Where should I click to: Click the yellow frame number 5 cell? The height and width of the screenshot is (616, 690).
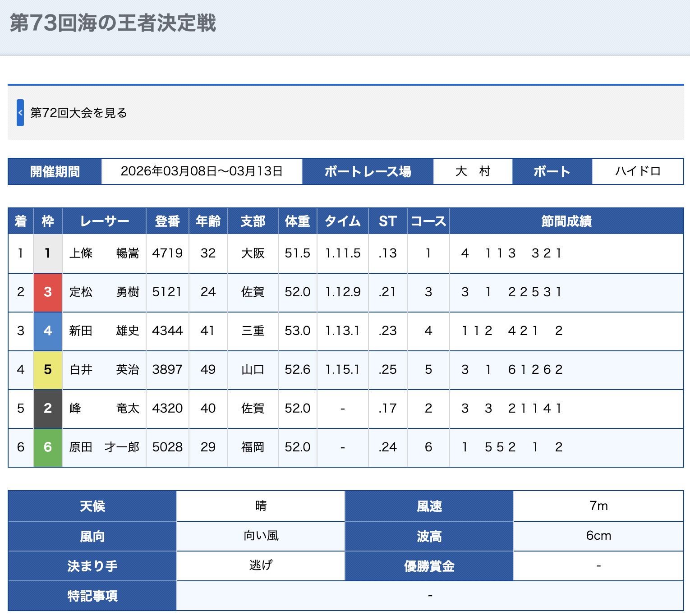click(48, 370)
